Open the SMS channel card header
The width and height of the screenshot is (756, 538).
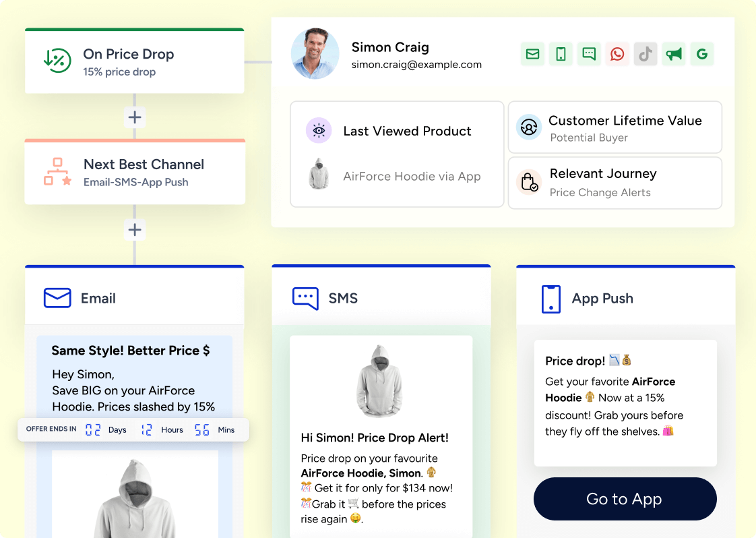click(381, 298)
